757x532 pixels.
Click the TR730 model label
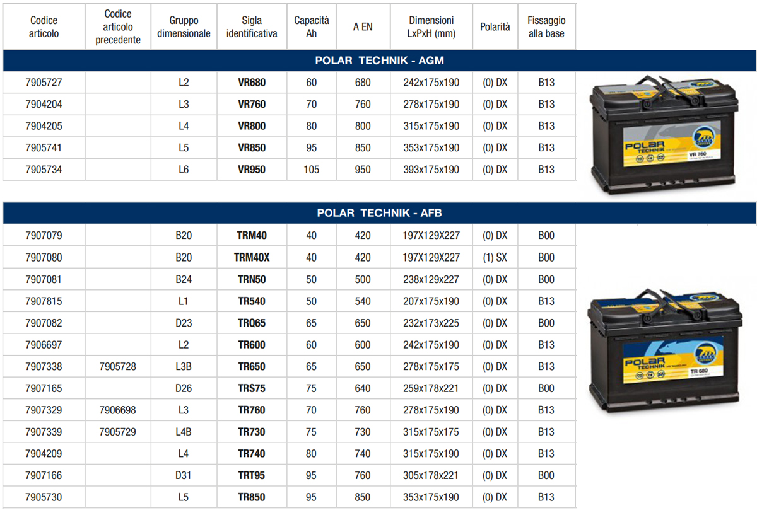coord(252,432)
